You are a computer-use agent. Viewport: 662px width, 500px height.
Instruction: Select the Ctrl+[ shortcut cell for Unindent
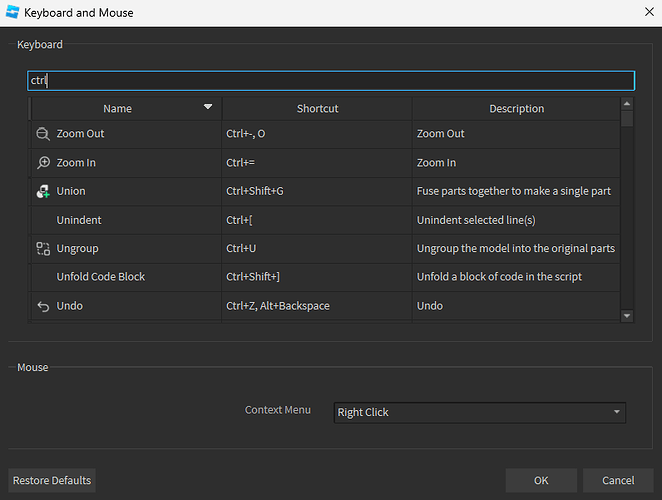point(317,220)
